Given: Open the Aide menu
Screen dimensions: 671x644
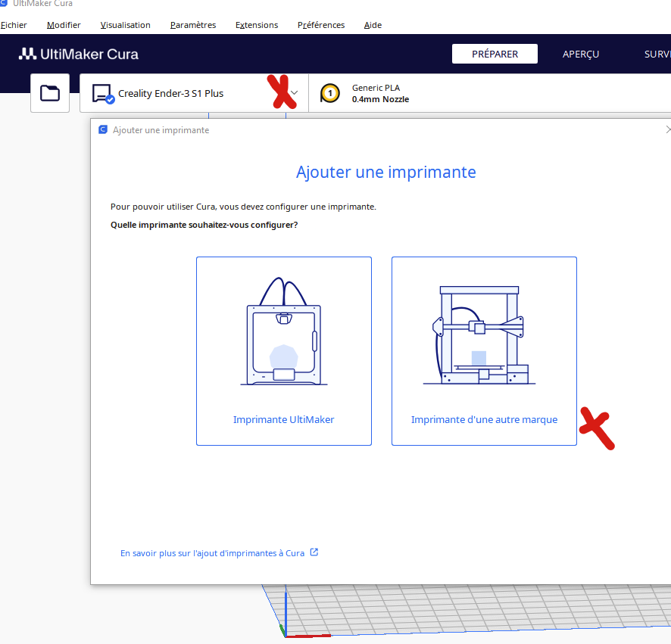Looking at the screenshot, I should [373, 25].
